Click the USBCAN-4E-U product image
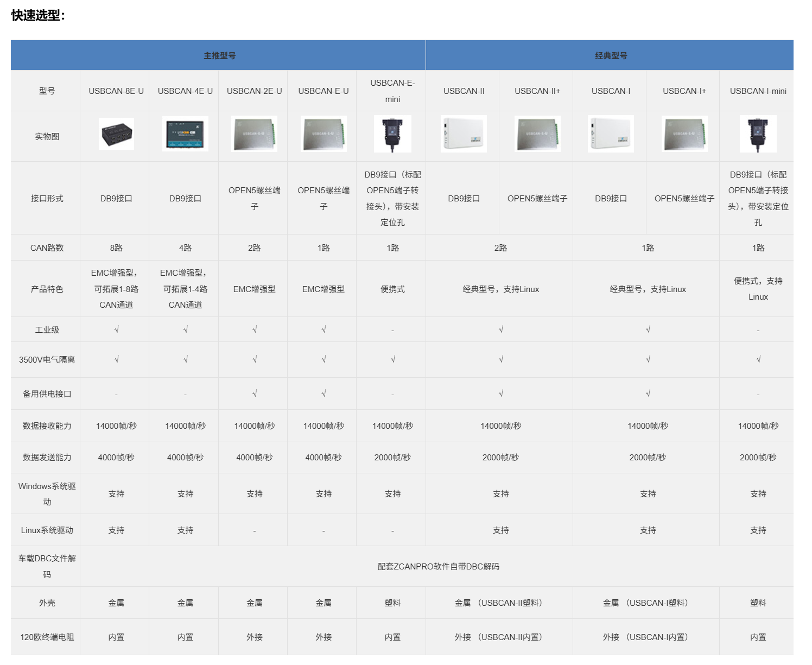 (x=185, y=134)
